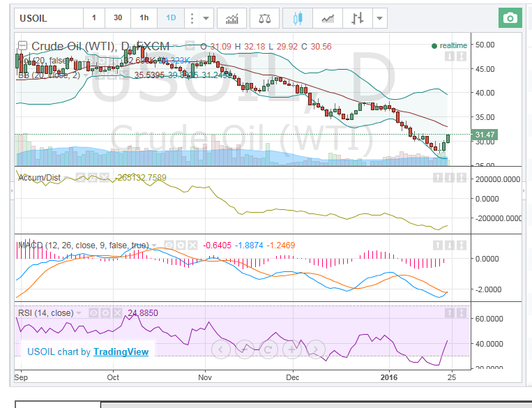Screen dimensions: 532x408
Task: Click the reset chart circular arrow control
Action: 268,347
